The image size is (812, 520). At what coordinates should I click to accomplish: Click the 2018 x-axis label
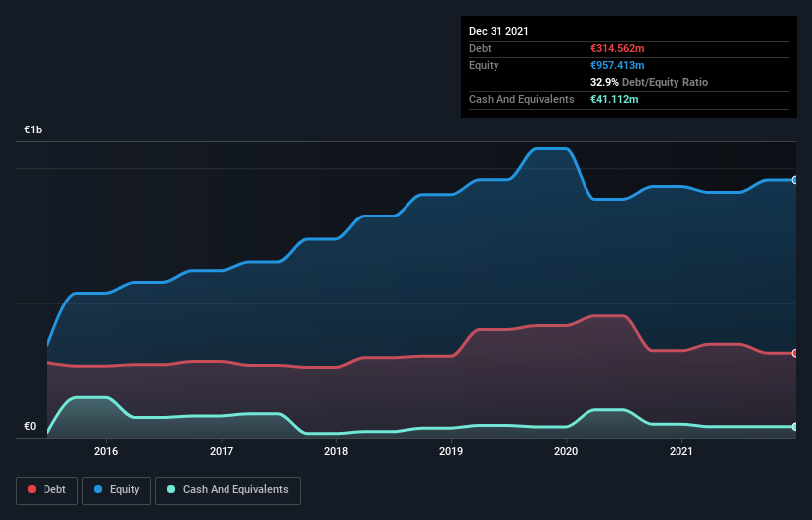336,451
